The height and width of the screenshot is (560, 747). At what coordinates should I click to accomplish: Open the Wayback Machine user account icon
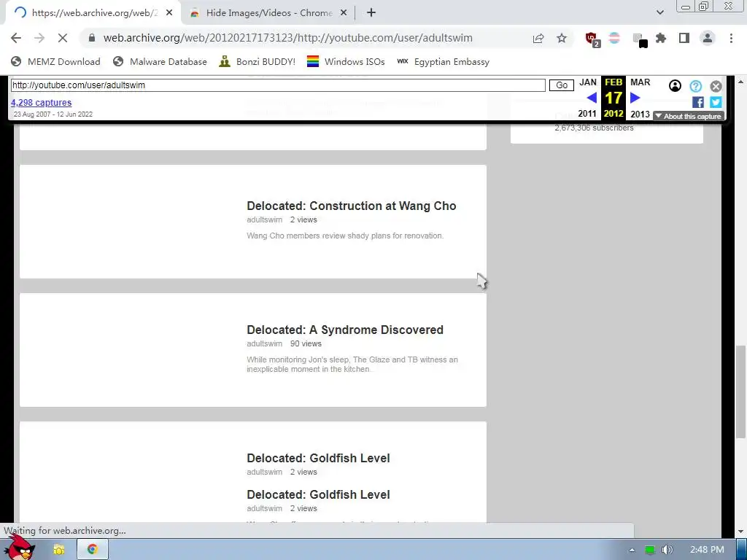(675, 86)
